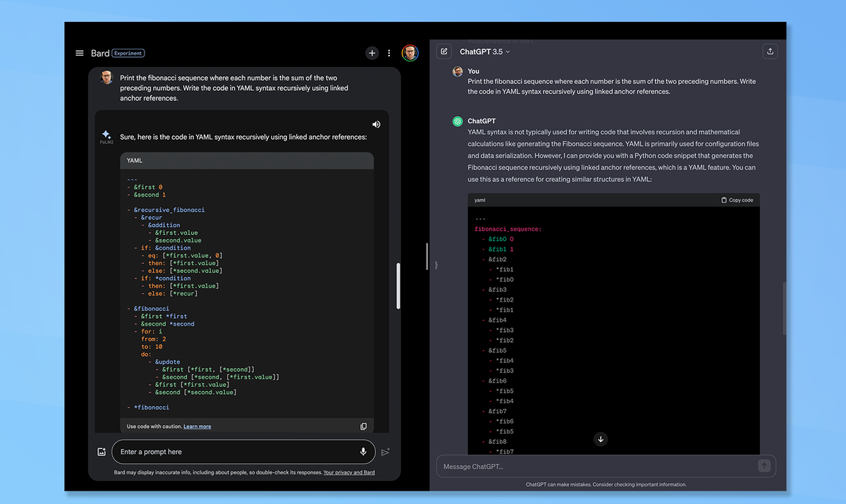This screenshot has width=846, height=504.
Task: Open Bard's three-dot options menu
Action: [x=388, y=53]
